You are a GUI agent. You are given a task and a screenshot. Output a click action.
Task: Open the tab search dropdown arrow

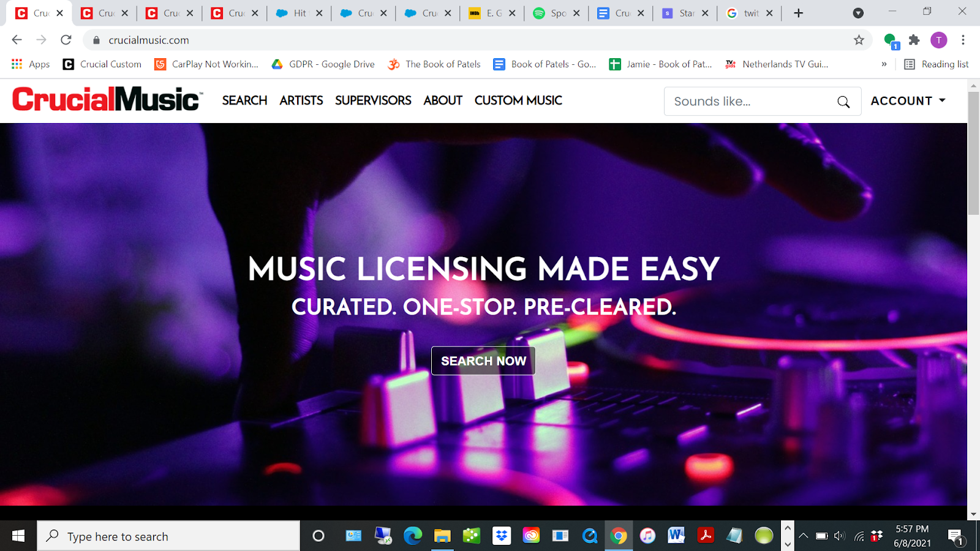(x=858, y=13)
